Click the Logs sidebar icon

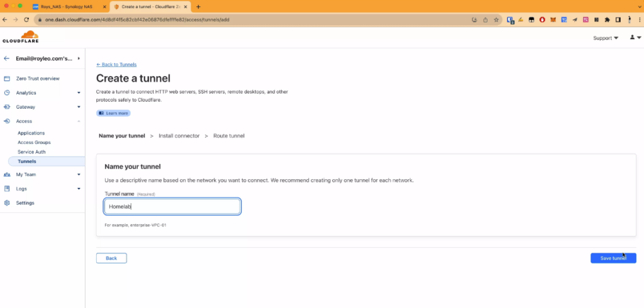[x=6, y=189]
